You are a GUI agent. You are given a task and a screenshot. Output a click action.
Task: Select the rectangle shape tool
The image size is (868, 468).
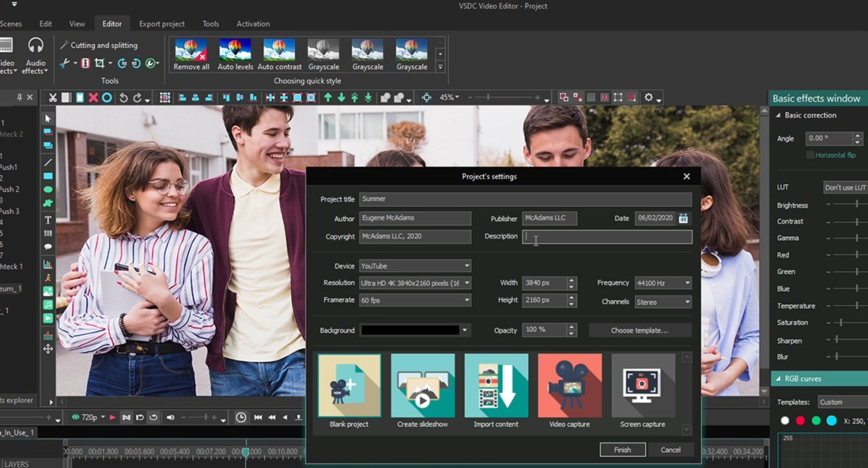48,176
